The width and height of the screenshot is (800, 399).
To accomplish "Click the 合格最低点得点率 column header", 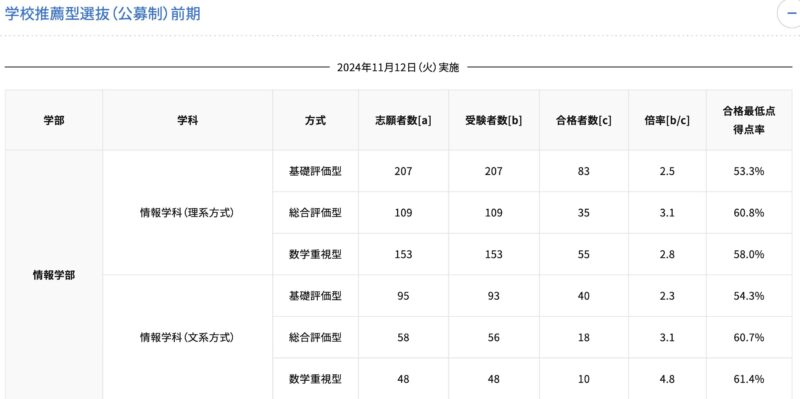I will tap(748, 120).
